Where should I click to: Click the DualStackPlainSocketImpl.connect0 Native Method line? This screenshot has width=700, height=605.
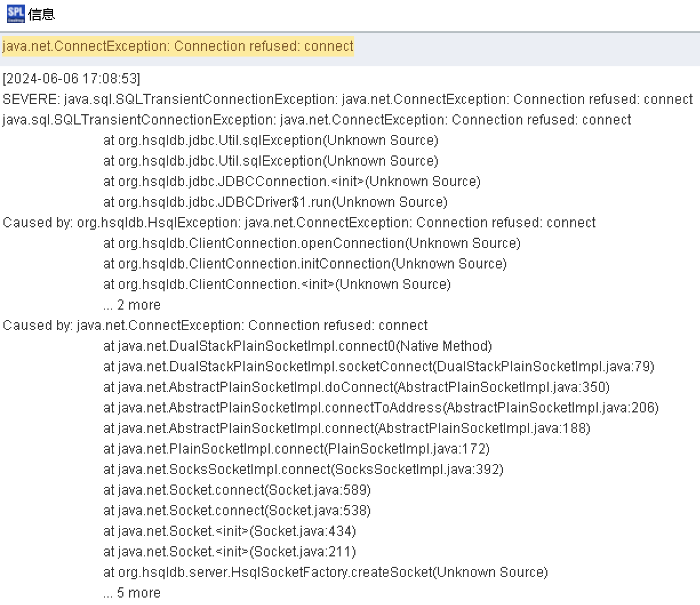pos(297,346)
